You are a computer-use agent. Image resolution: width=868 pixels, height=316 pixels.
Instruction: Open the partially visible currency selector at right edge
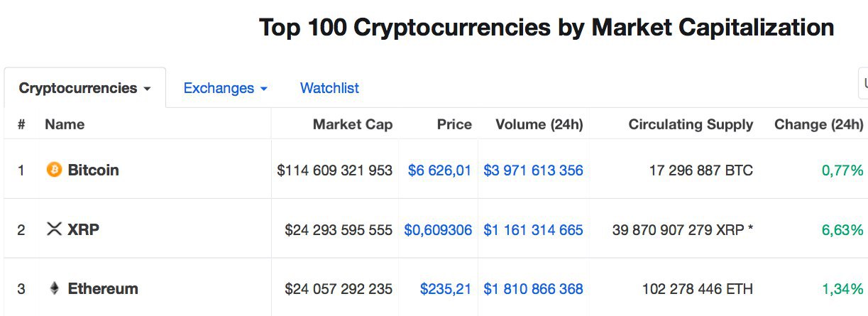(863, 83)
